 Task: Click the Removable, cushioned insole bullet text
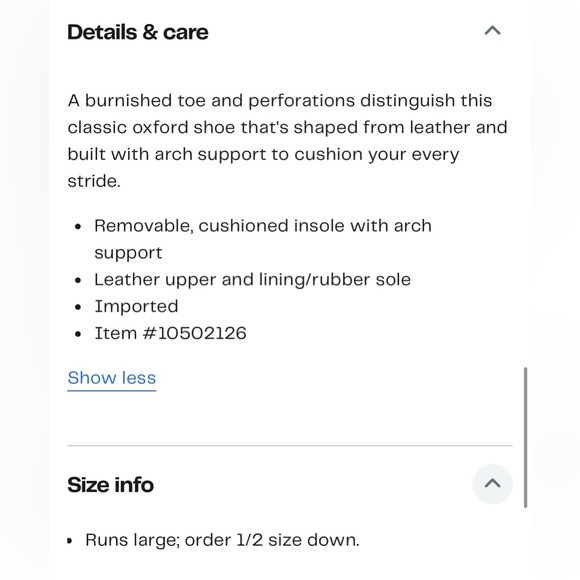263,239
